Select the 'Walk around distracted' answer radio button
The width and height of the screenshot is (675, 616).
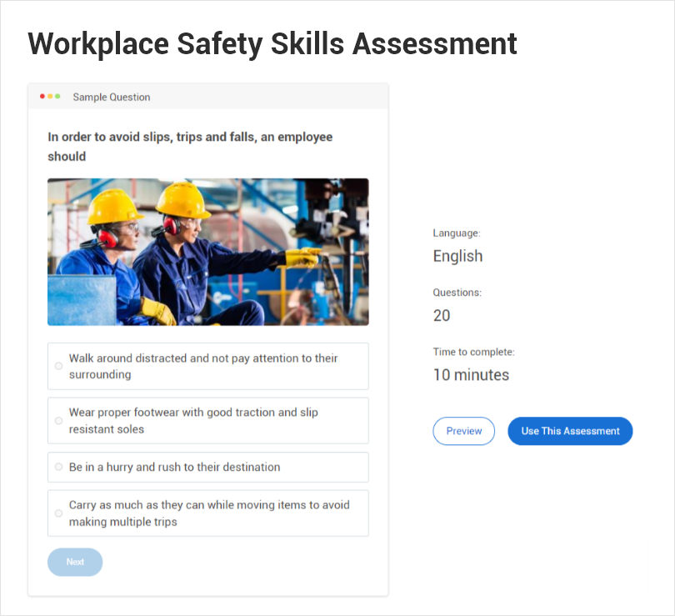pyautogui.click(x=58, y=366)
